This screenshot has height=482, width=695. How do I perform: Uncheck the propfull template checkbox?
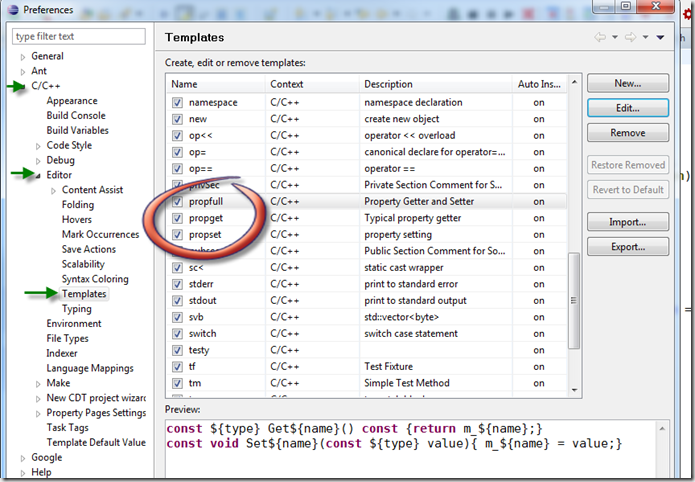(x=177, y=201)
